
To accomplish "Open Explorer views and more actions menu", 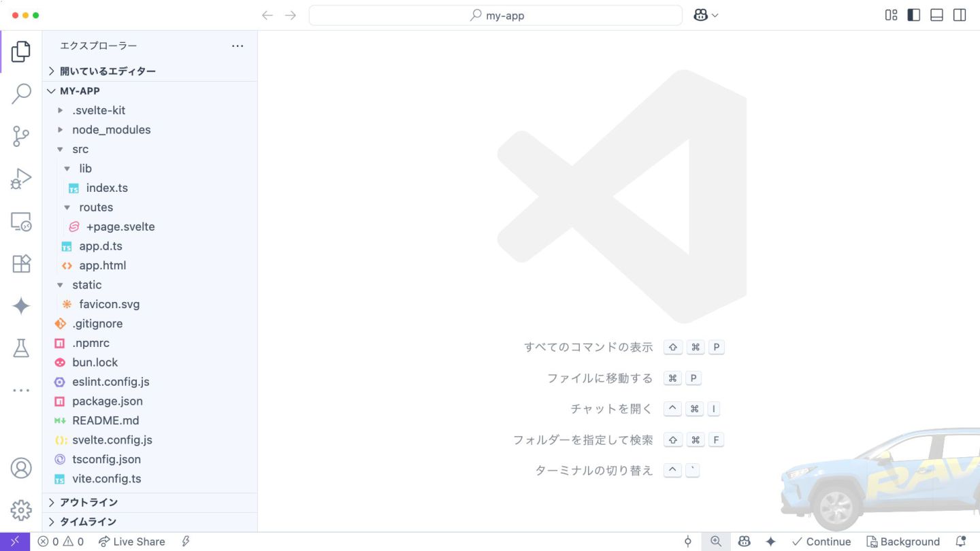I will click(238, 46).
